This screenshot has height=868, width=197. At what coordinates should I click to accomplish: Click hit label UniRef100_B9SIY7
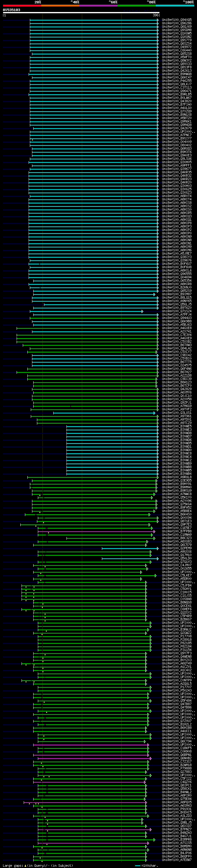[x=177, y=139]
